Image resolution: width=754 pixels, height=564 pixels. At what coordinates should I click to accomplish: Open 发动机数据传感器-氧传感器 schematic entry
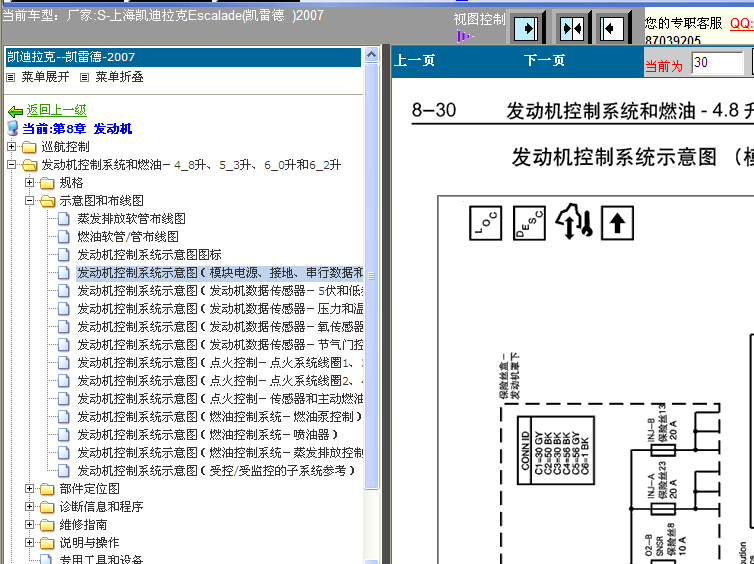[x=220, y=327]
